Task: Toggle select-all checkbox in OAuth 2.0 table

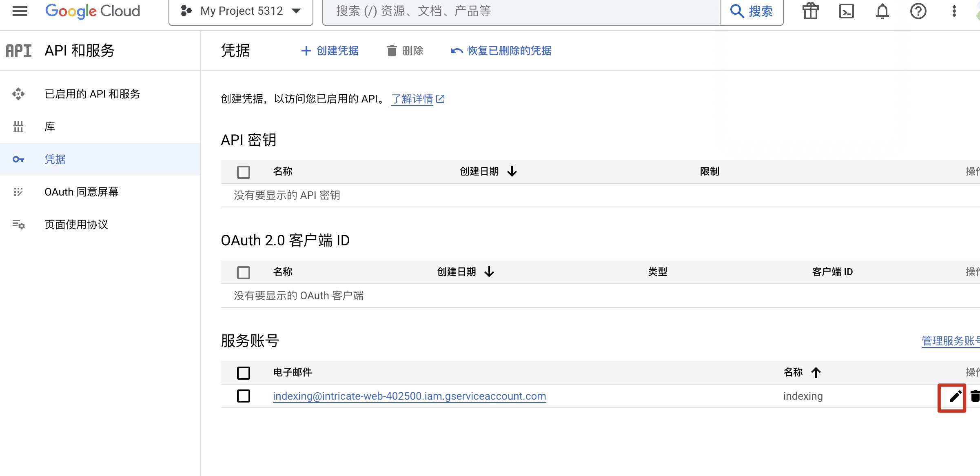Action: [x=244, y=272]
